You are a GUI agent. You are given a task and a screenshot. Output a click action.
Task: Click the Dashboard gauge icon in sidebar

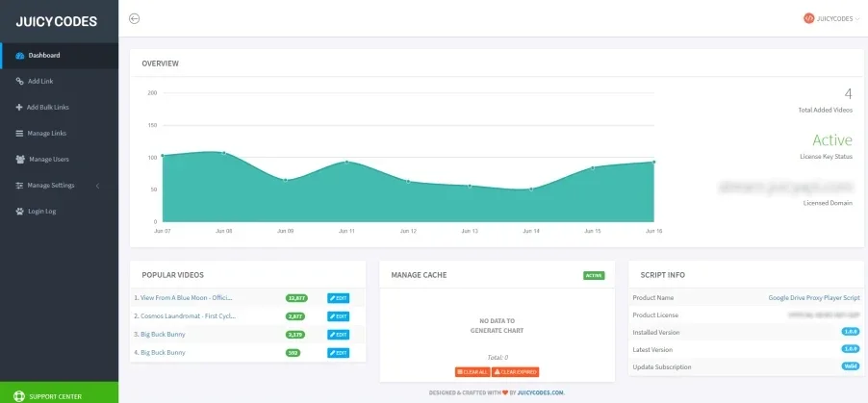point(20,56)
